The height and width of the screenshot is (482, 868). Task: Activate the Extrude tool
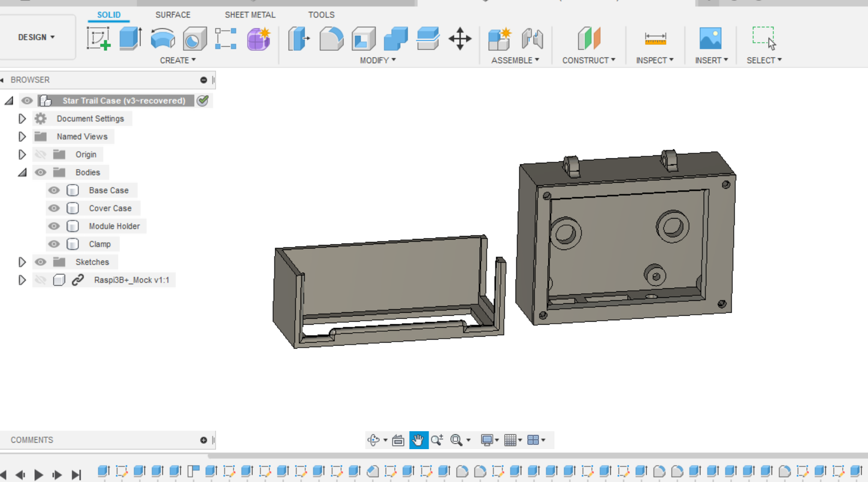click(129, 39)
